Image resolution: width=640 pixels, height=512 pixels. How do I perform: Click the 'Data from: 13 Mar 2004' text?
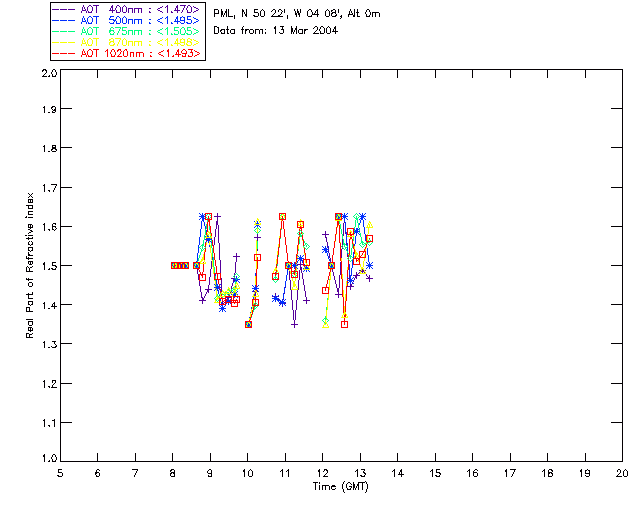[276, 31]
